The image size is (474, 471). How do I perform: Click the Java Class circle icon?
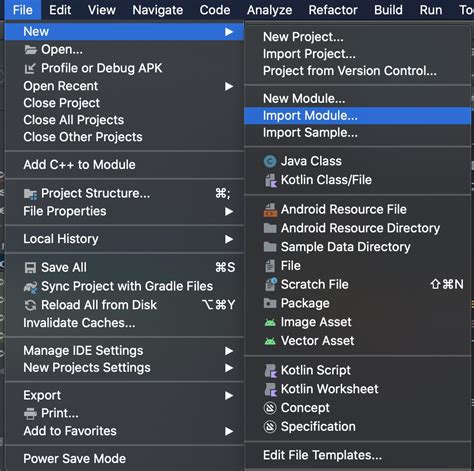[x=270, y=162]
